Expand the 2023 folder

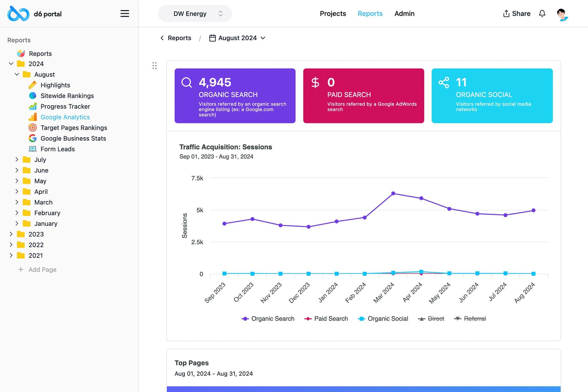(x=11, y=234)
